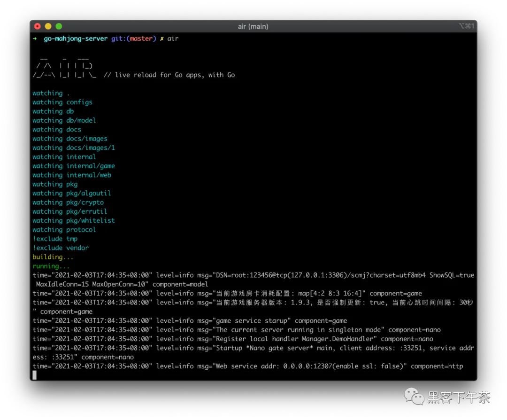The image size is (507, 420).
Task: Click the red close window button
Action: (38, 26)
